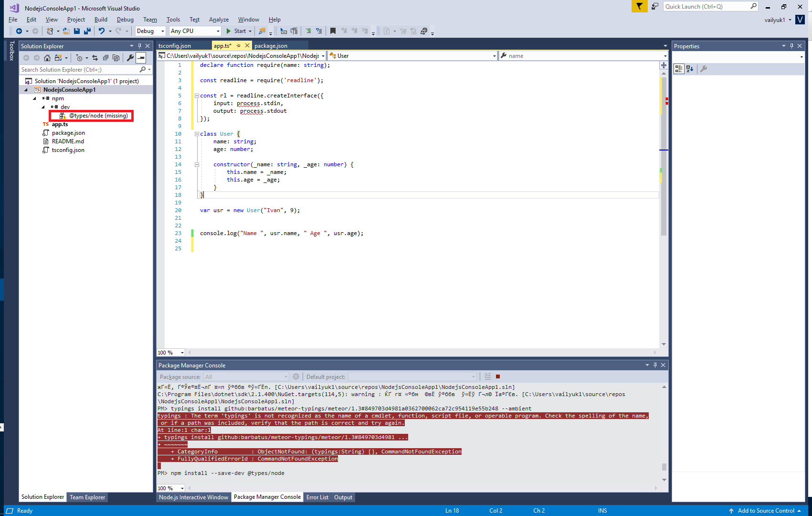Image resolution: width=812 pixels, height=516 pixels.
Task: Switch to Node.js Interactive Window tab
Action: point(193,497)
